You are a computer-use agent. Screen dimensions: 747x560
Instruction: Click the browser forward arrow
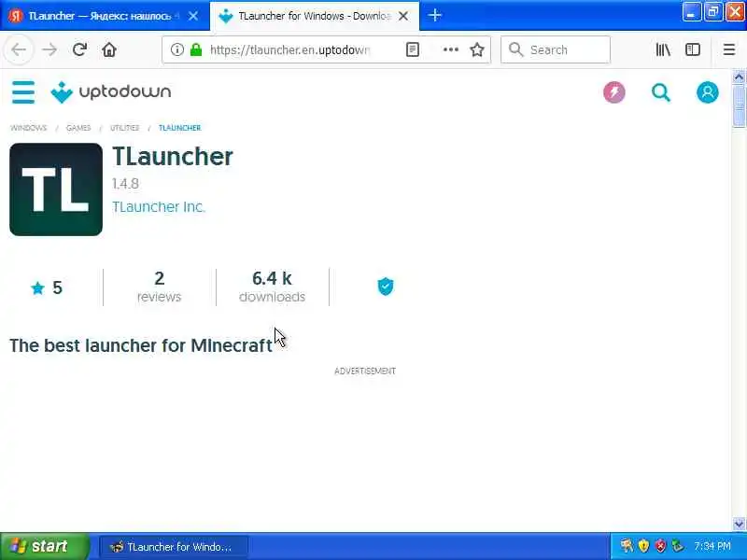(49, 49)
